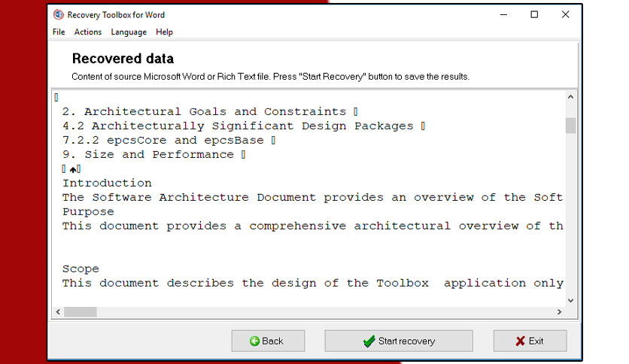Close the Recovery Toolbox window
629x364 pixels.
point(565,15)
